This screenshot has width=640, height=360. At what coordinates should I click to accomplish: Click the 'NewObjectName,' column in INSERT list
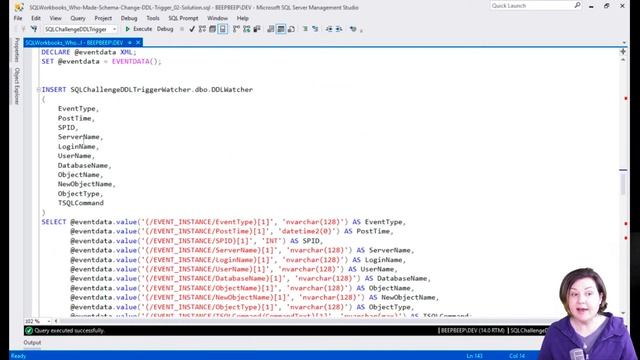click(87, 184)
